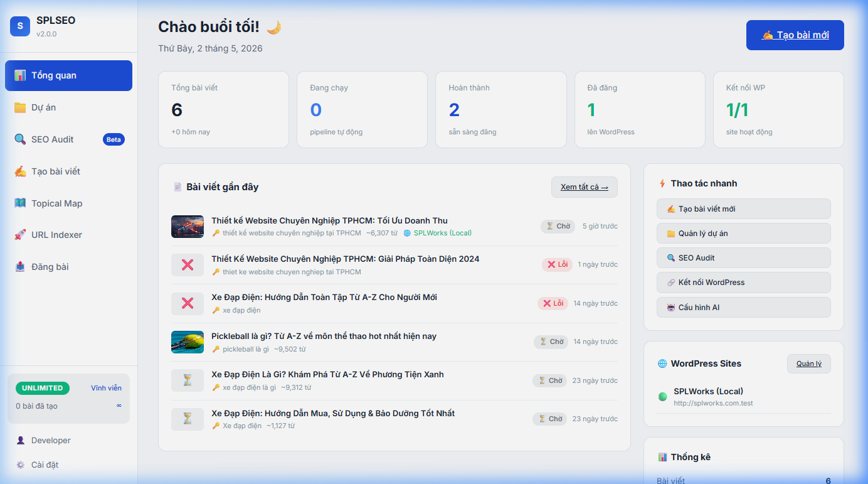Click the Beta badge on SEO Audit
This screenshot has width=868, height=484.
[114, 139]
